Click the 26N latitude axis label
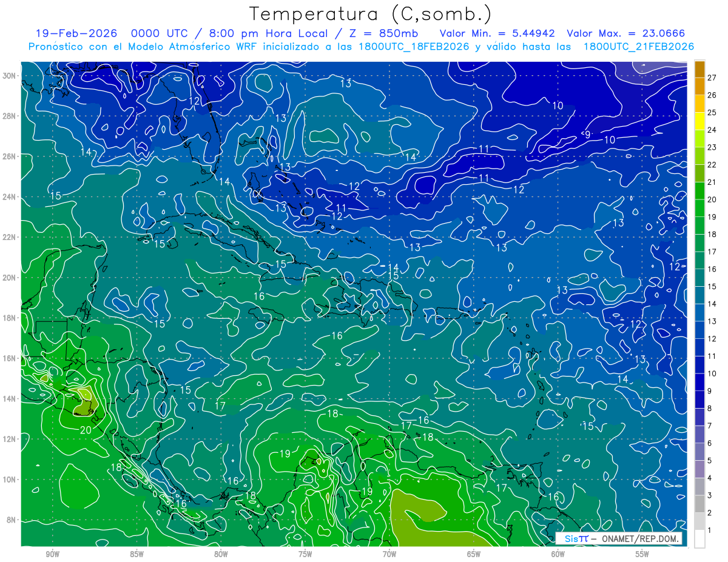This screenshot has width=728, height=562. pos(8,156)
